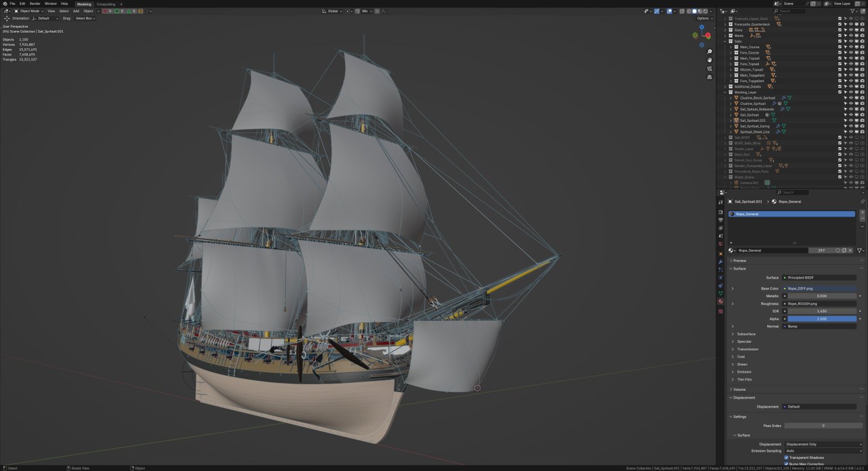Open the Window menu

[51, 4]
